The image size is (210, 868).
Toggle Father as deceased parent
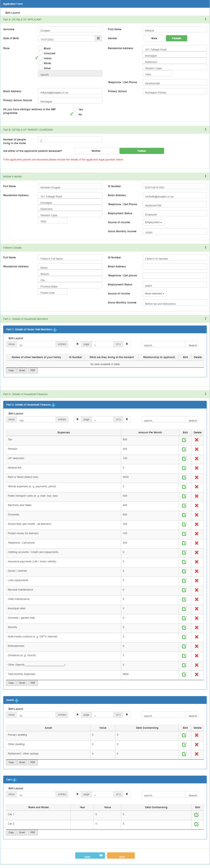tap(142, 151)
